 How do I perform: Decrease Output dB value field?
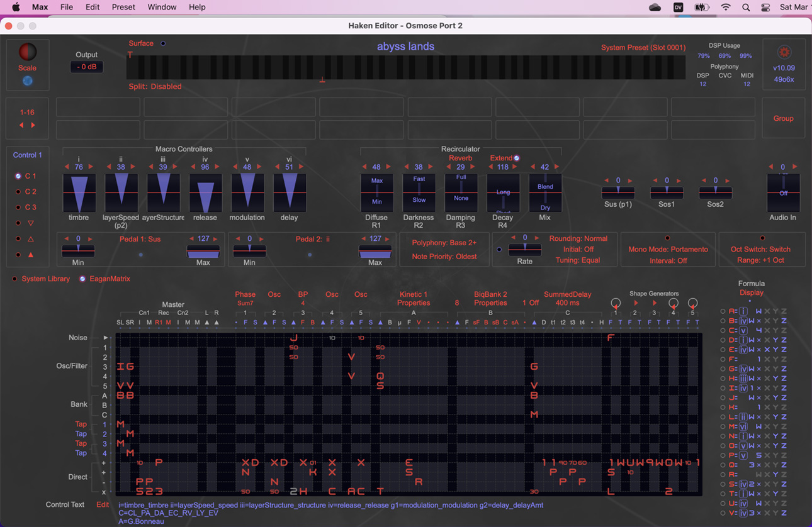pyautogui.click(x=86, y=67)
